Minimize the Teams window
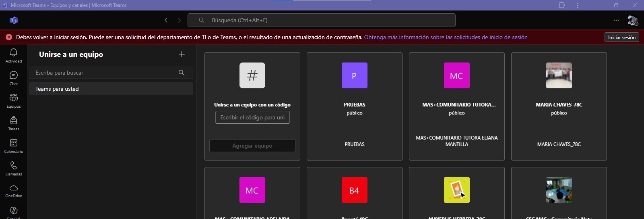Screen dimensions: 644x219 pos(598,5)
